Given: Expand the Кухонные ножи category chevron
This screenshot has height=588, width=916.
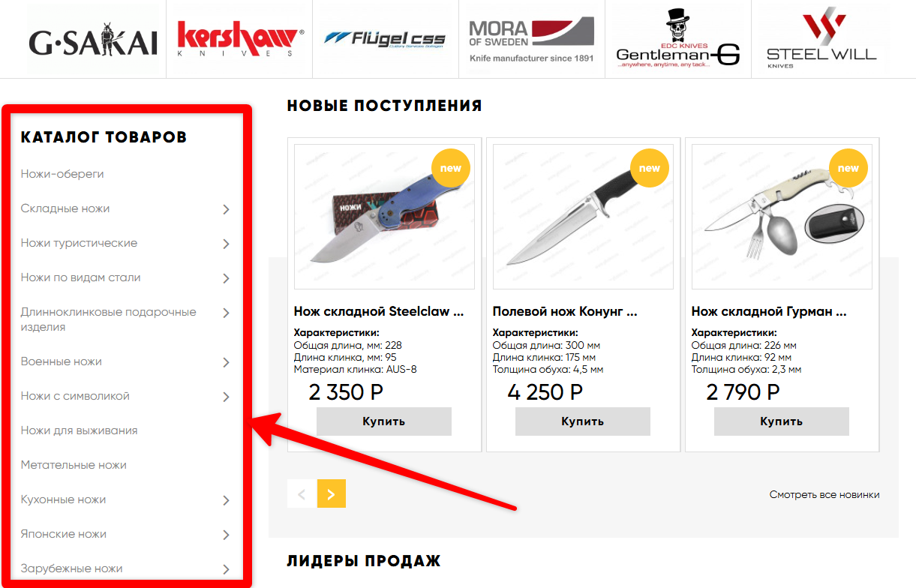Looking at the screenshot, I should pos(226,500).
